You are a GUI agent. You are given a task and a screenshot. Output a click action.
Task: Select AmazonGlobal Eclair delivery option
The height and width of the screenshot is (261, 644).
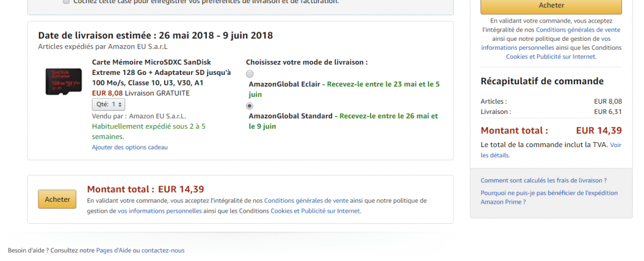[x=250, y=74]
